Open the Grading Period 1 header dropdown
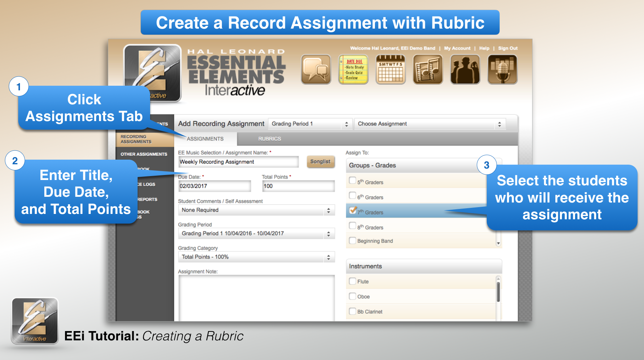The height and width of the screenshot is (360, 644). (310, 124)
